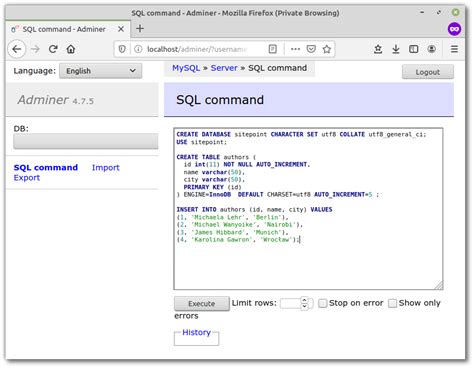Open the Firefox account avatar icon

(x=432, y=49)
